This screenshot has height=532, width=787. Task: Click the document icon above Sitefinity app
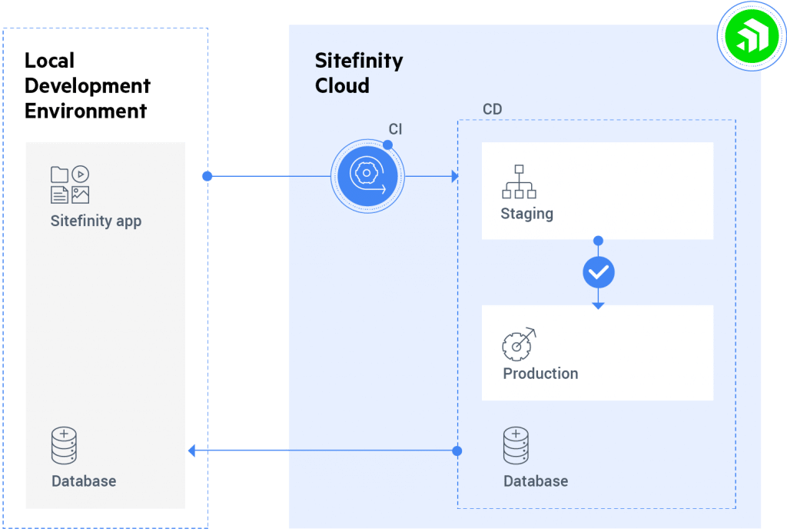click(x=59, y=195)
